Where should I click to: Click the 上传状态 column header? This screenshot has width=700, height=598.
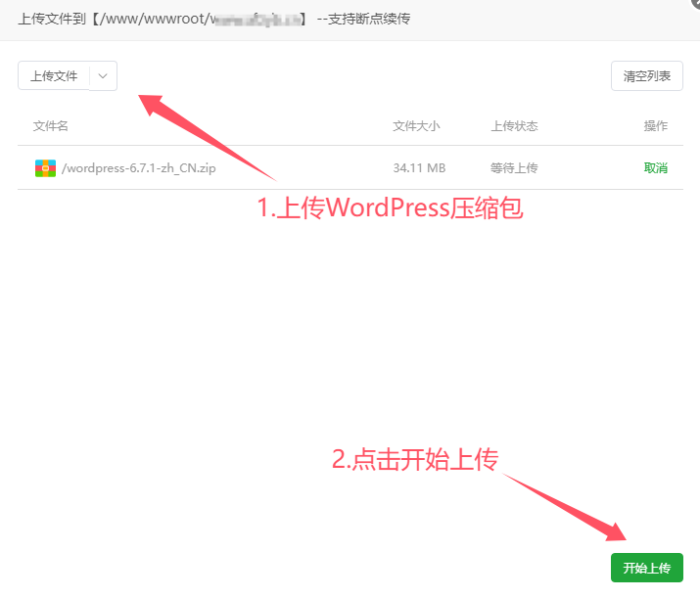click(x=514, y=126)
